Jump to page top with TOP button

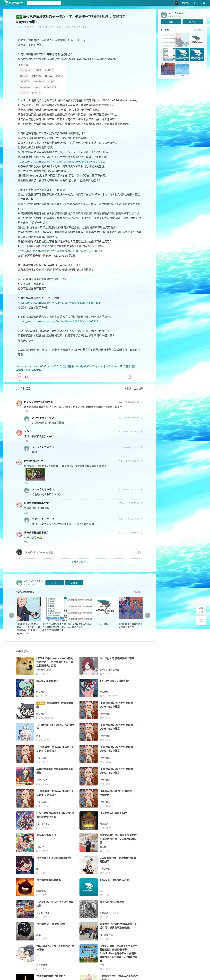click(x=201, y=620)
